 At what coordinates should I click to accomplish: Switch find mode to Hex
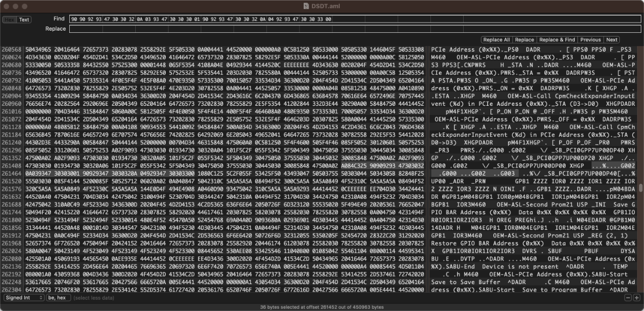coord(9,19)
